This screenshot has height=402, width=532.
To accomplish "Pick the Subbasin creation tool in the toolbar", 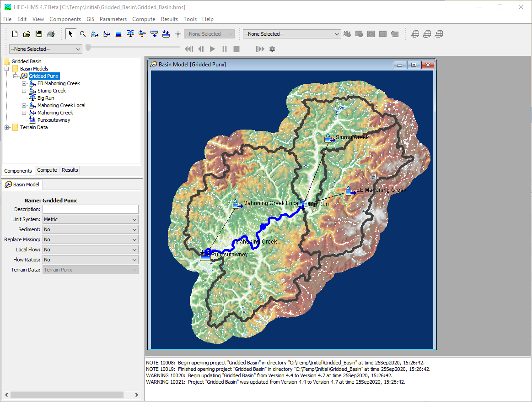I will pyautogui.click(x=95, y=34).
